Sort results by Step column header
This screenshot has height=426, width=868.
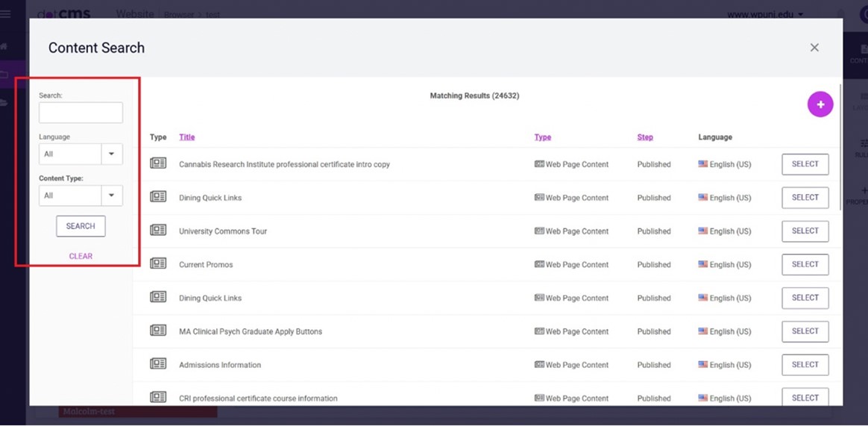tap(645, 137)
